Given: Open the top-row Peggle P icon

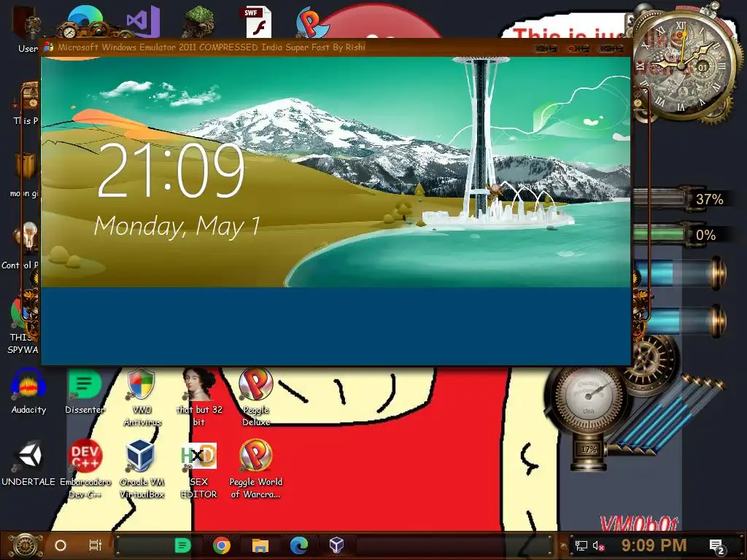Looking at the screenshot, I should tap(311, 23).
